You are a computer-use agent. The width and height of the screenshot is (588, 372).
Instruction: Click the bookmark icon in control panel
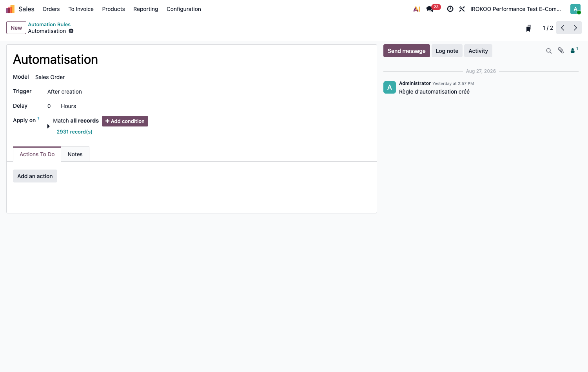(x=528, y=28)
